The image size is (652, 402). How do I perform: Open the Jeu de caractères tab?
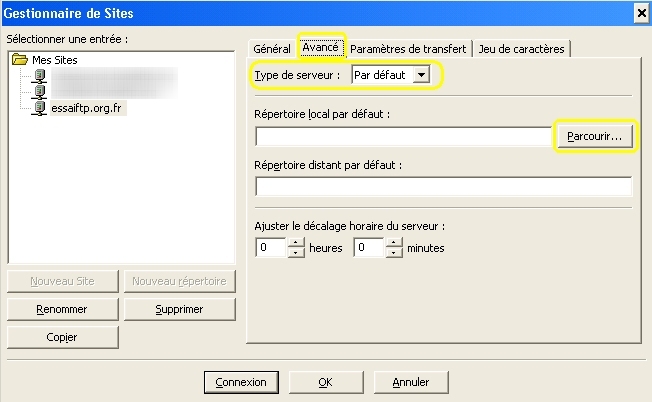coord(521,49)
